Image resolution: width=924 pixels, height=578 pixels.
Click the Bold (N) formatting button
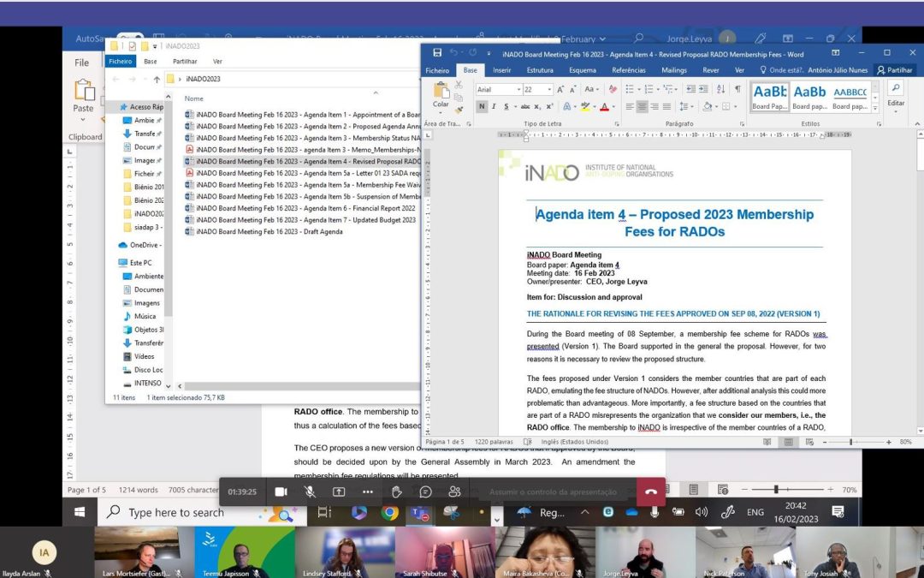482,107
